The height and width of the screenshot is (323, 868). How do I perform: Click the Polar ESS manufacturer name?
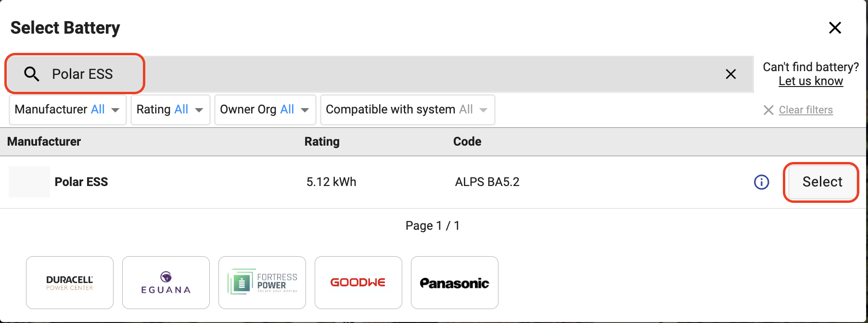pyautogui.click(x=81, y=182)
